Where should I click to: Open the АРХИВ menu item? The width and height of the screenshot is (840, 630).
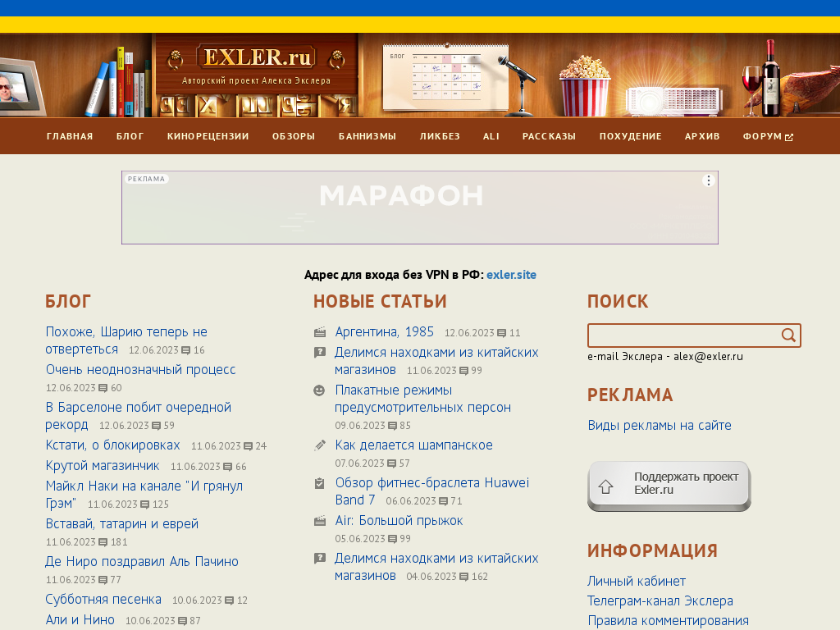[x=702, y=137]
